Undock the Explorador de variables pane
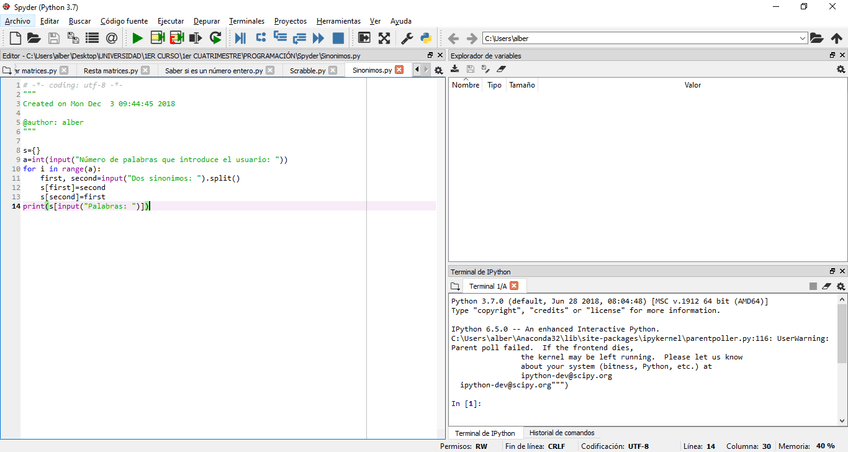The image size is (848, 452). 831,56
